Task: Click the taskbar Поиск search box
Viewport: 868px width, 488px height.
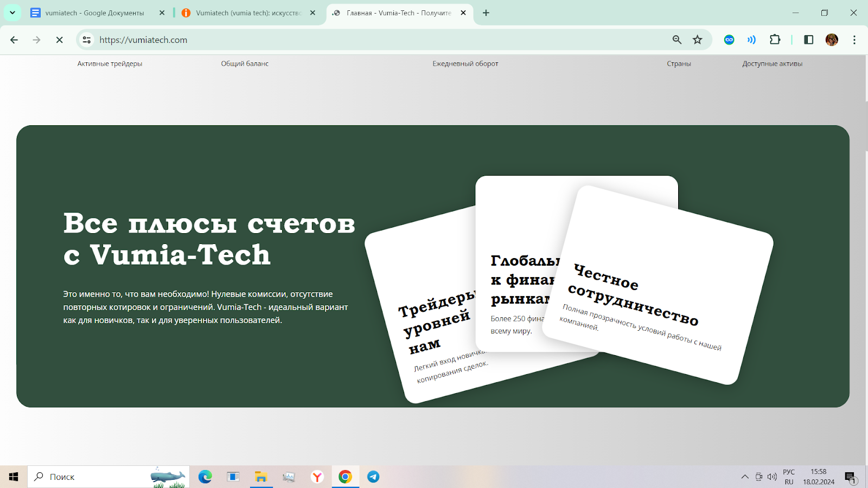Action: [108, 477]
